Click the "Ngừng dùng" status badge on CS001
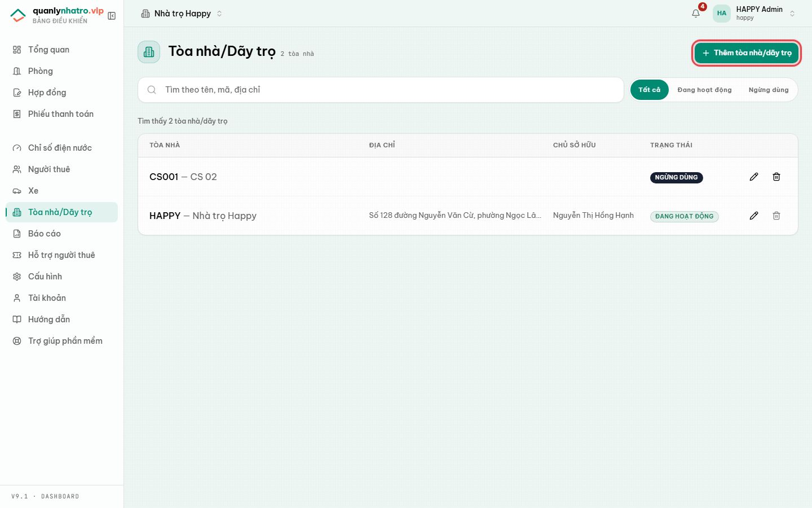The height and width of the screenshot is (508, 812). click(676, 177)
